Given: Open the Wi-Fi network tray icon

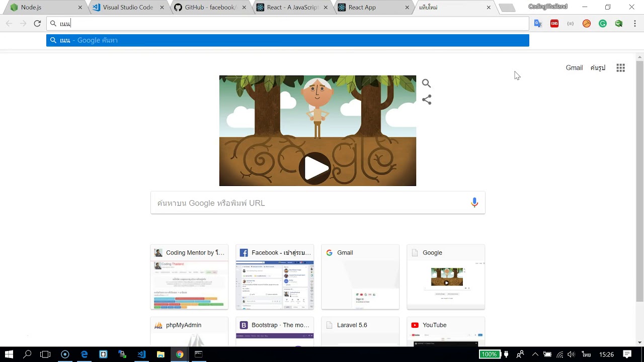Looking at the screenshot, I should point(559,354).
